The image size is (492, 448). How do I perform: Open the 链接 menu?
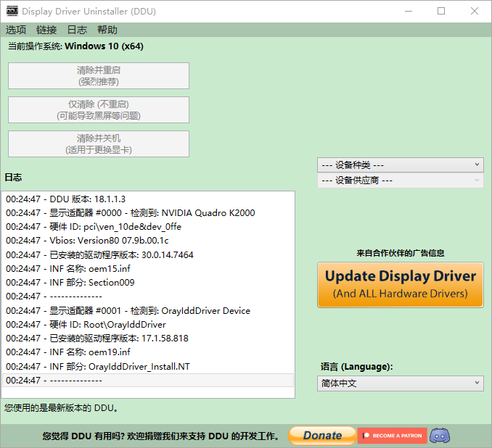(46, 30)
